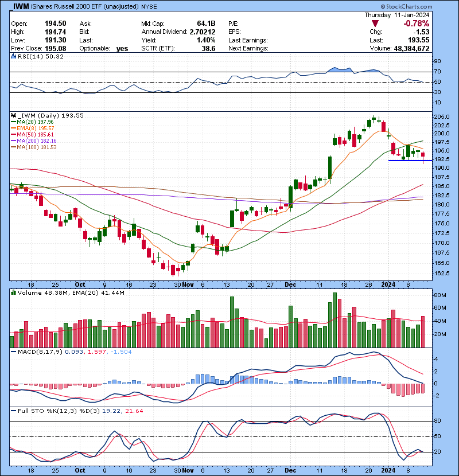Click the RSI(14) 50.32 indicator label
Screen dimensions: 459x476
point(40,56)
